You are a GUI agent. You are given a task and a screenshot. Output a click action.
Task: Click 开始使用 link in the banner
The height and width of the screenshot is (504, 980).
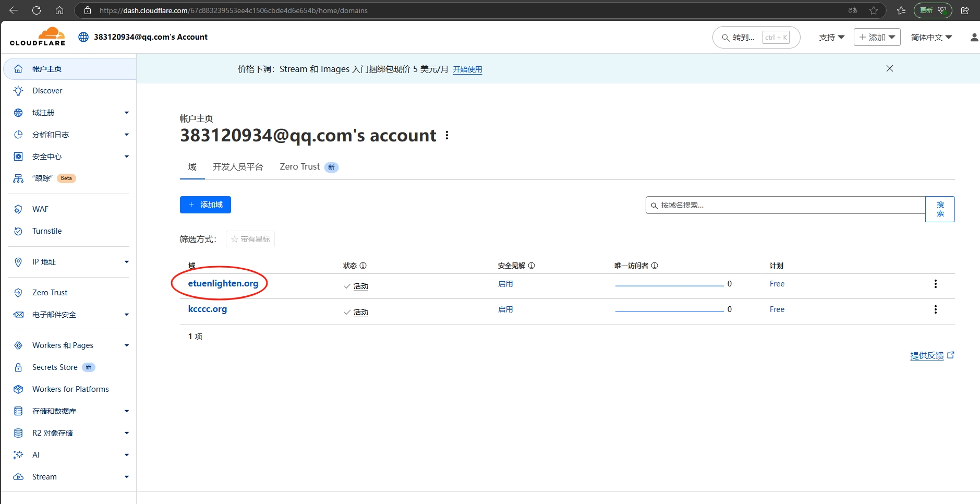[467, 69]
